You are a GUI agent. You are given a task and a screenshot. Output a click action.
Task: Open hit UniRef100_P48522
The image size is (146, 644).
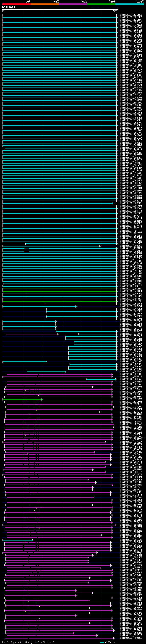pyautogui.click(x=131, y=77)
